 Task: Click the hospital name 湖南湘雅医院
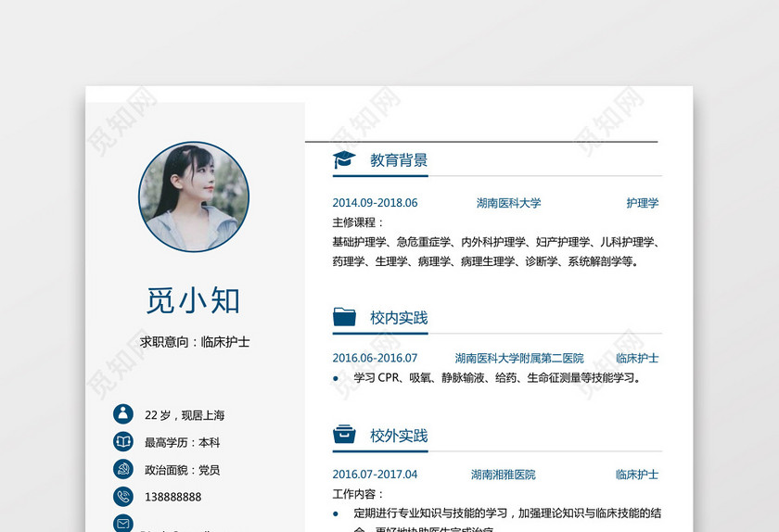point(504,475)
